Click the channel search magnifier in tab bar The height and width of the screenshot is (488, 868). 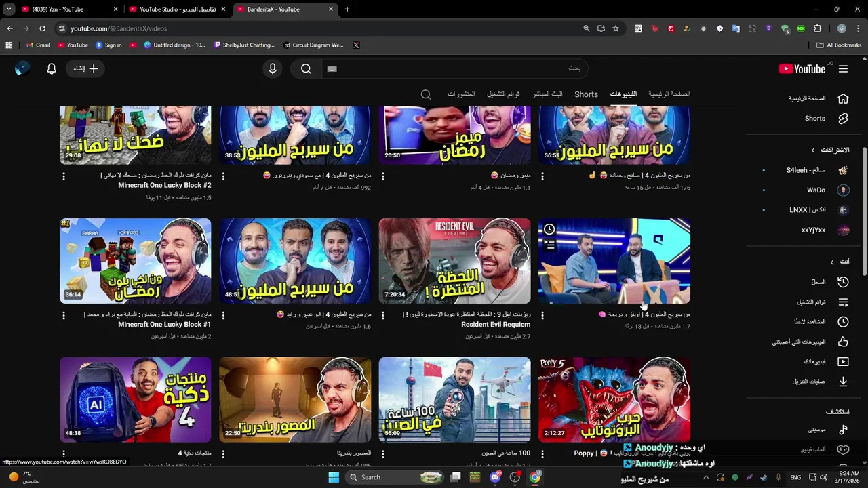click(x=426, y=94)
